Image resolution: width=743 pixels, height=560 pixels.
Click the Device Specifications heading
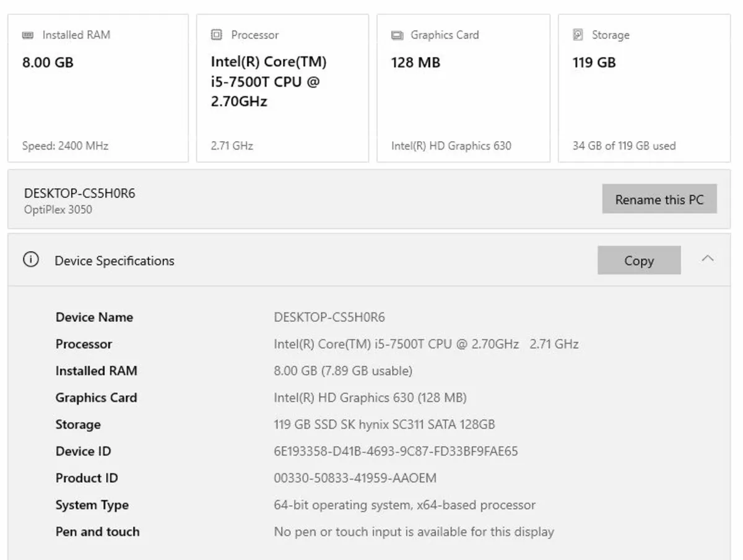[x=115, y=261]
